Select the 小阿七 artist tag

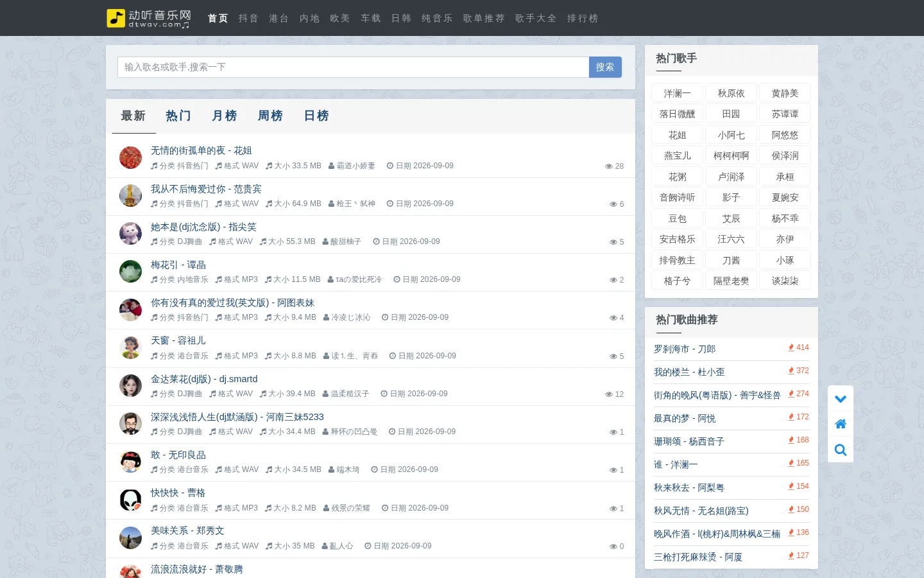click(732, 135)
